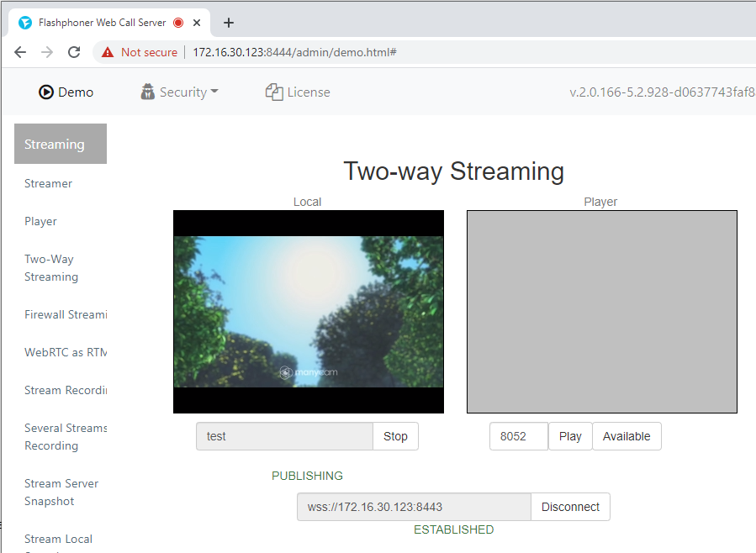Reload the page with refresh icon

74,52
